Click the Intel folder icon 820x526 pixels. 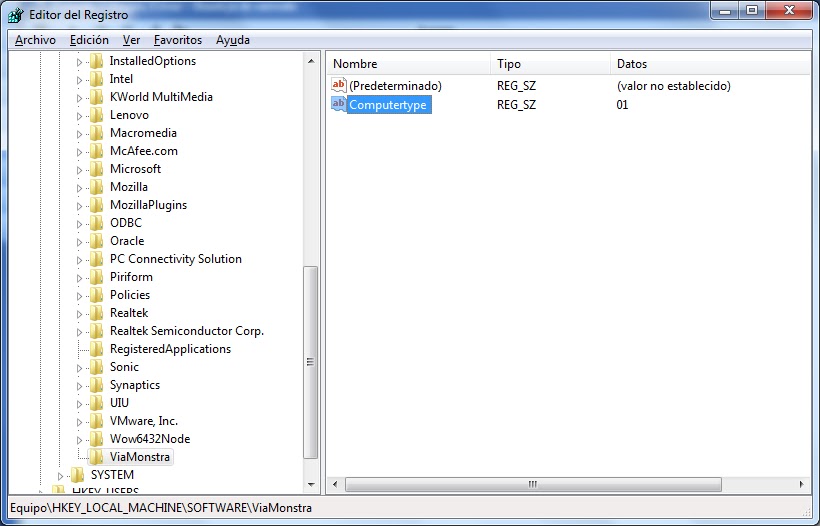(x=96, y=79)
